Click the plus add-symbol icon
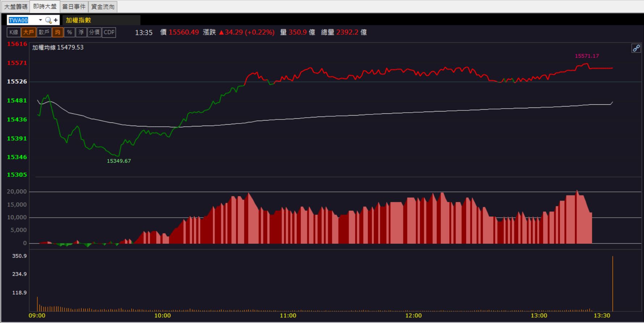Screen dimensions: 644x323 pos(56,20)
